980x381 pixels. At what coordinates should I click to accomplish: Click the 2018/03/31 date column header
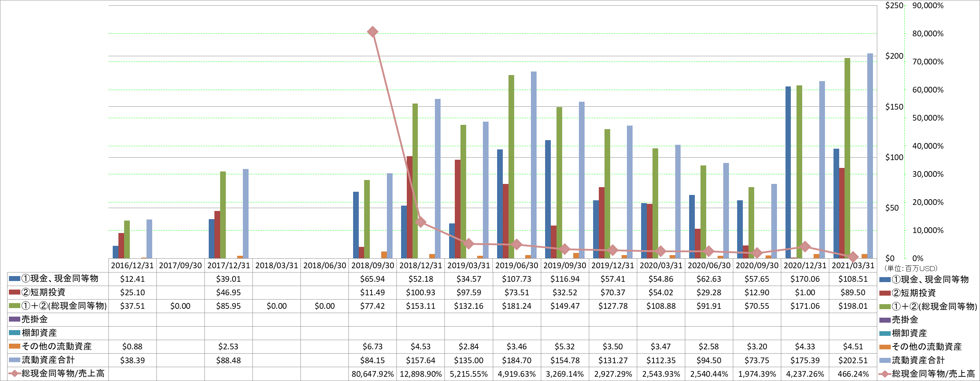point(277,265)
